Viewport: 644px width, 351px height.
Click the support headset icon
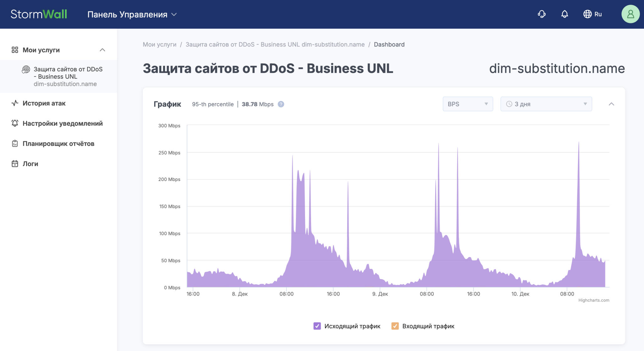(541, 14)
